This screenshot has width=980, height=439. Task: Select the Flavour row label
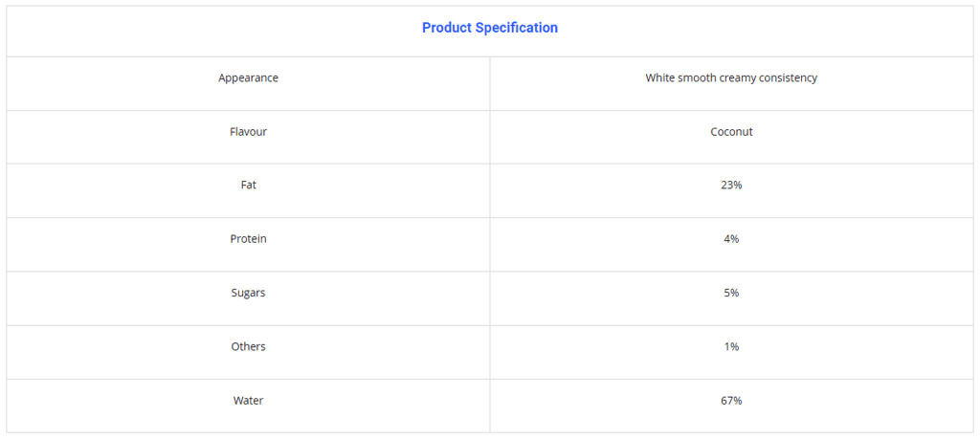(x=248, y=132)
